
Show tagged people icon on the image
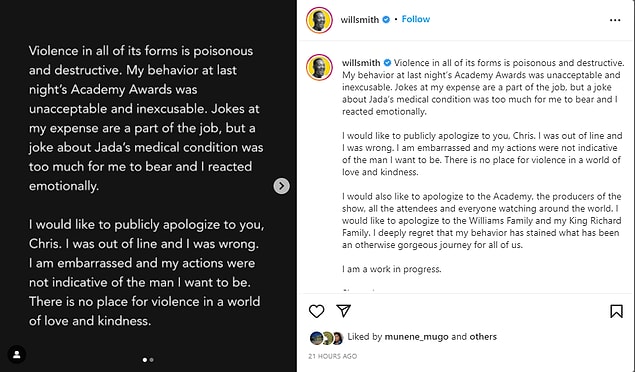pos(17,355)
